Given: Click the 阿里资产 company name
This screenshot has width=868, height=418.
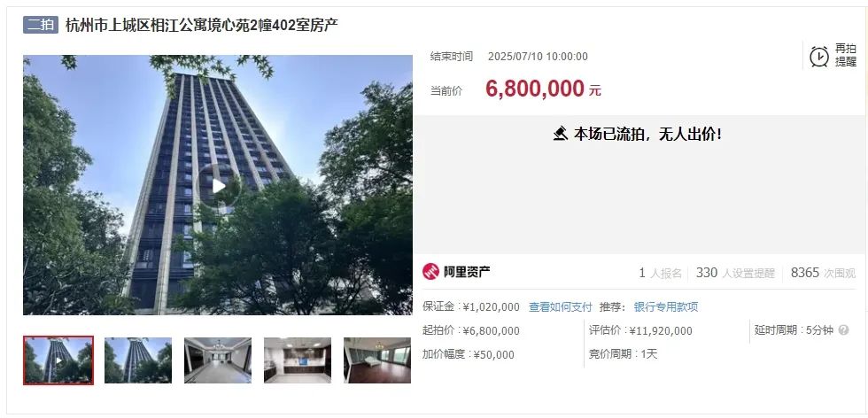Looking at the screenshot, I should (466, 271).
